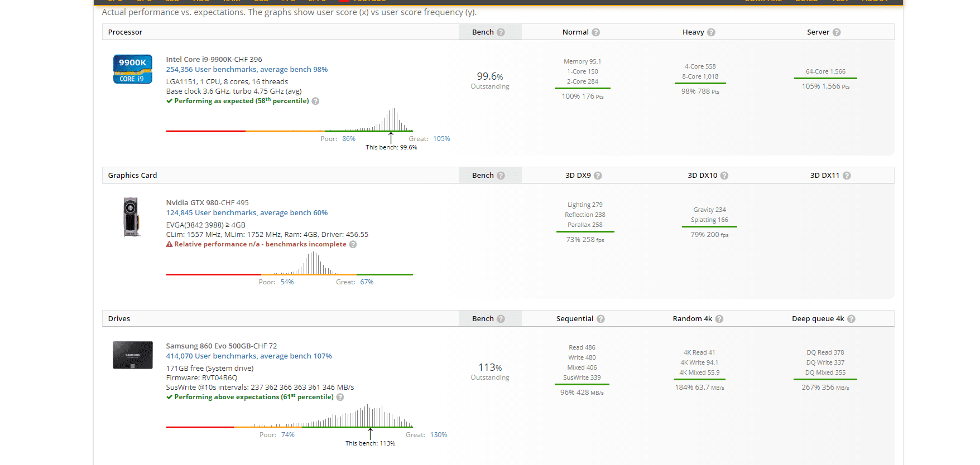Screen dimensions: 980x465
Task: Click '184% 63.7 MB/s' random 4k result
Action: click(x=699, y=387)
